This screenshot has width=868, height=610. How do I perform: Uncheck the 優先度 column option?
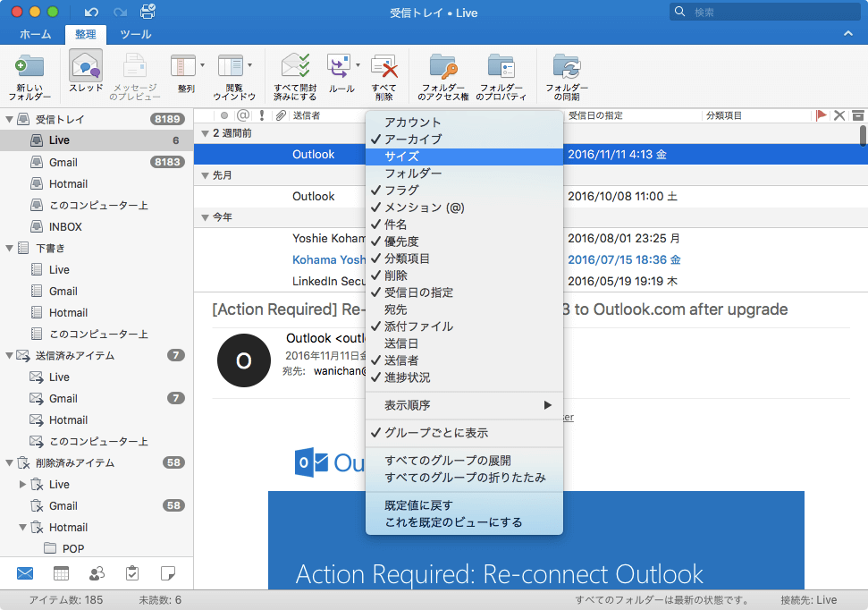pyautogui.click(x=464, y=241)
